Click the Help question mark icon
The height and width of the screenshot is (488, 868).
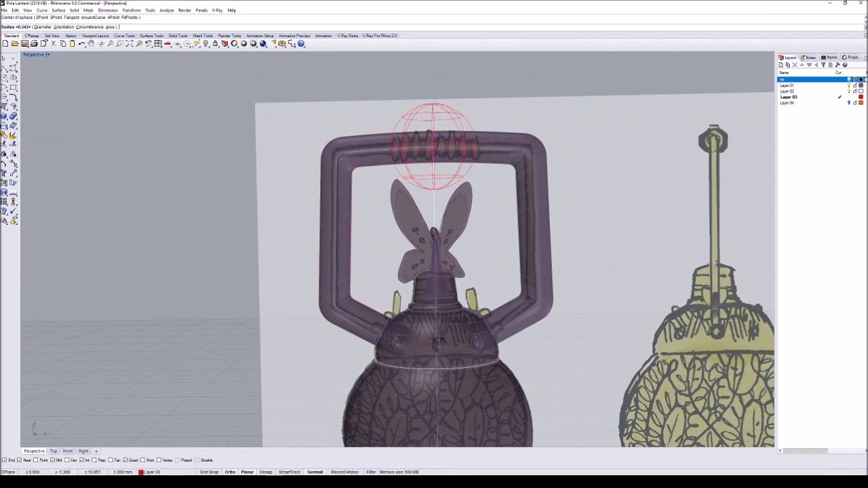(301, 43)
